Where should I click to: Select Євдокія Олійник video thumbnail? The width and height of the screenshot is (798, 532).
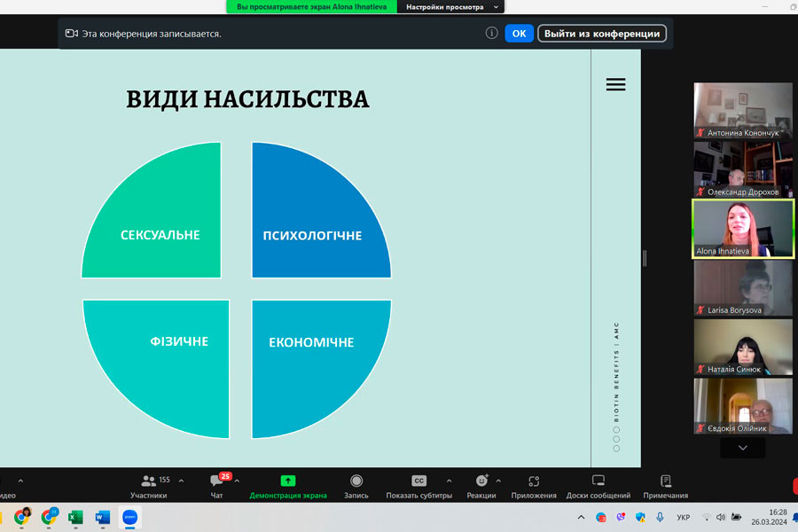(x=743, y=406)
